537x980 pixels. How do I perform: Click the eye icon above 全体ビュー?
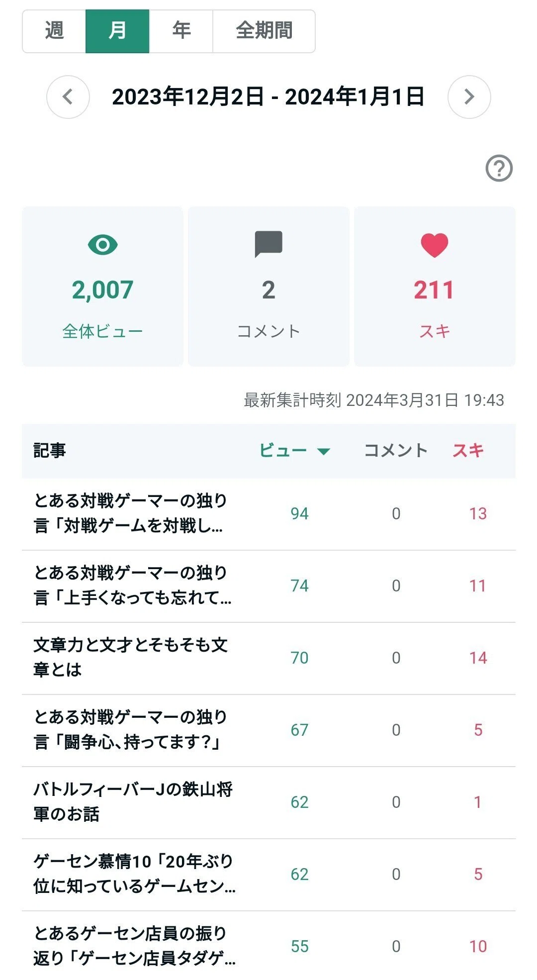[103, 245]
